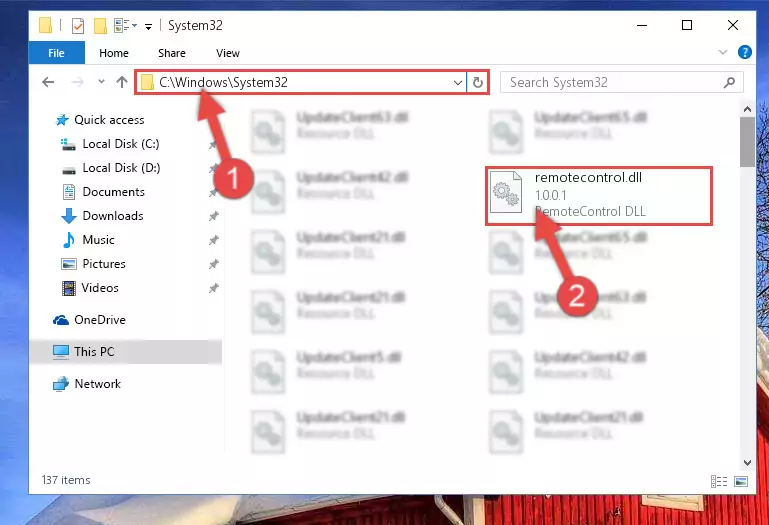
Task: Expand the ribbon with the chevron
Action: click(722, 52)
